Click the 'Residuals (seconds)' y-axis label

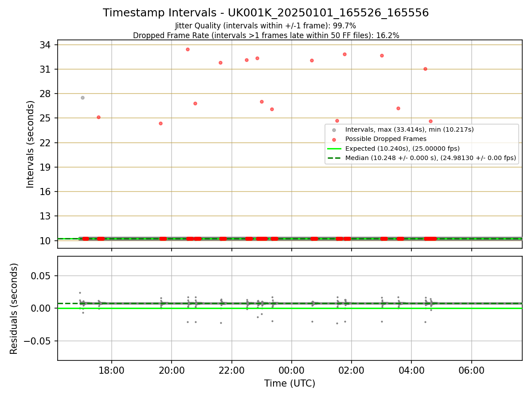(14, 309)
